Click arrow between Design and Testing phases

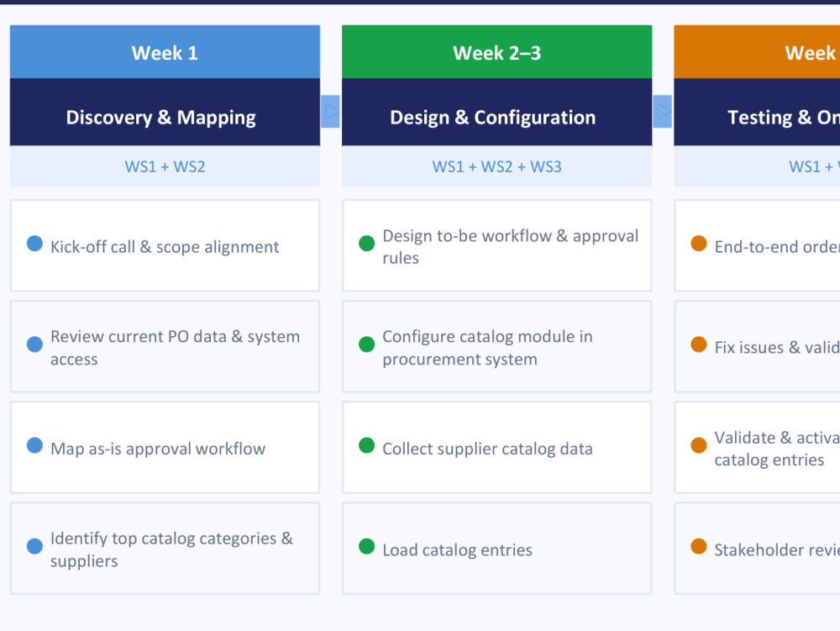pos(663,112)
